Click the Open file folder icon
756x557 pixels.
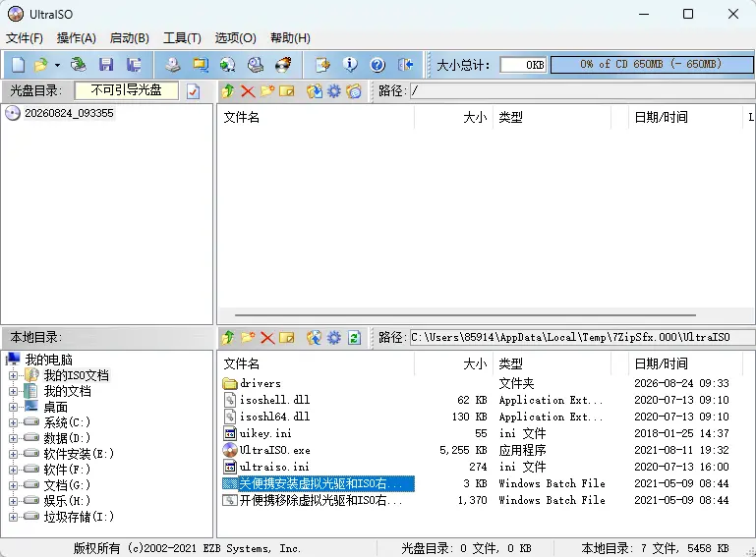(41, 65)
